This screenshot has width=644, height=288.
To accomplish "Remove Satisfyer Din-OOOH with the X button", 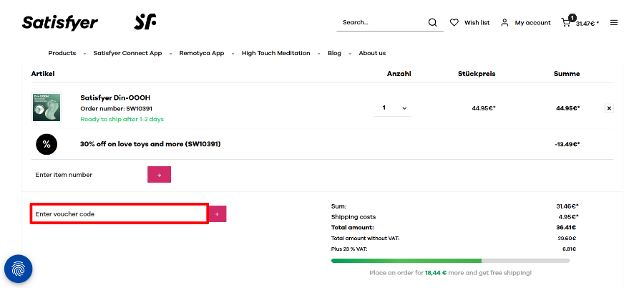I will (x=609, y=109).
